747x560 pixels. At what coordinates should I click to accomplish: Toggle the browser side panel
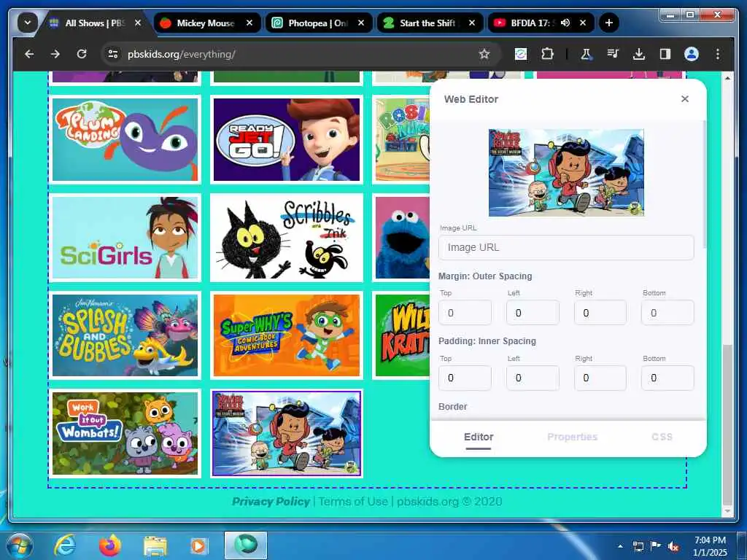click(665, 54)
